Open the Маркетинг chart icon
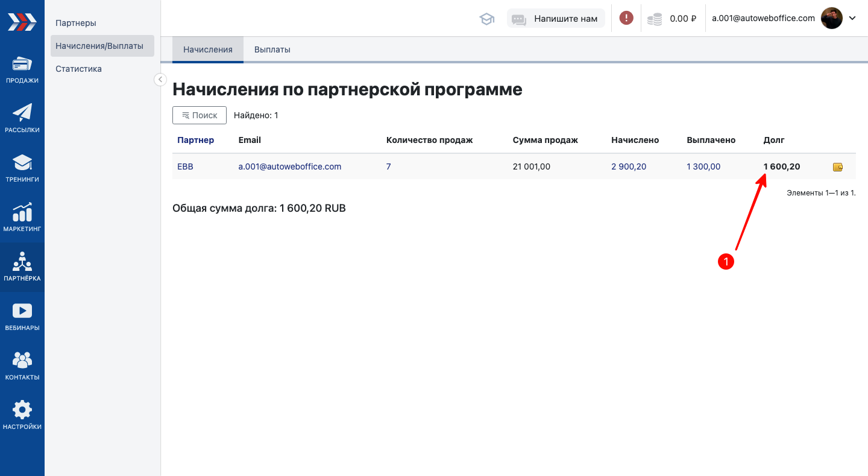Viewport: 868px width, 476px height. click(22, 212)
